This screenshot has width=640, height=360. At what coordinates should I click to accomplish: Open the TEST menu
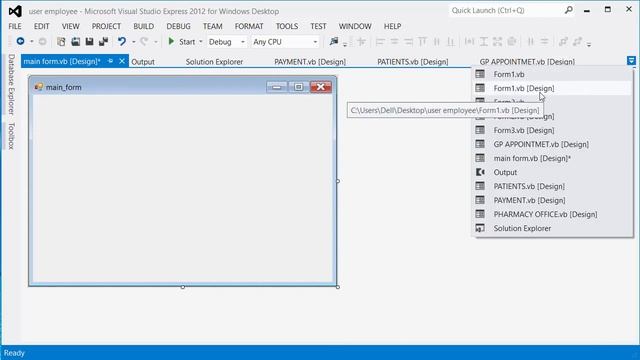(x=318, y=26)
